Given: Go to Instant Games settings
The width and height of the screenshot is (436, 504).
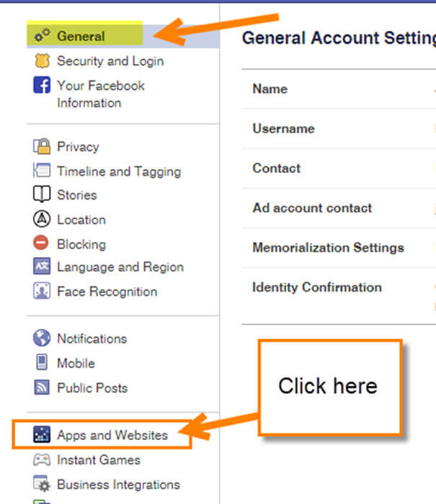Looking at the screenshot, I should pos(99,460).
